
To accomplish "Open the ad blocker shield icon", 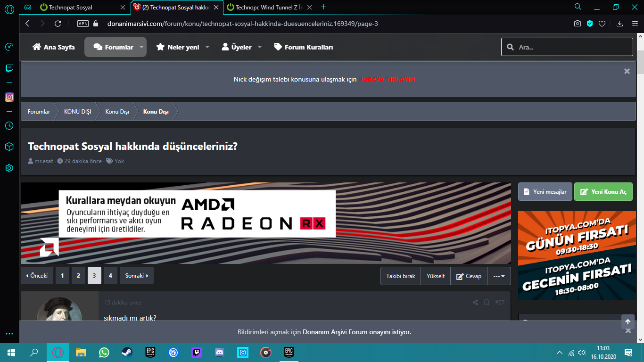I will point(590,24).
